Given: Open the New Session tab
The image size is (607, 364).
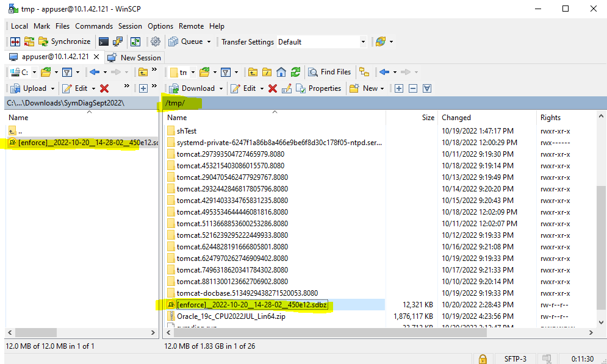Looking at the screenshot, I should click(x=135, y=58).
